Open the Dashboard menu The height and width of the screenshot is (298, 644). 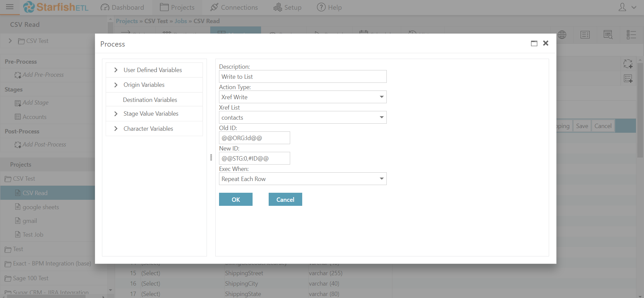coord(122,7)
